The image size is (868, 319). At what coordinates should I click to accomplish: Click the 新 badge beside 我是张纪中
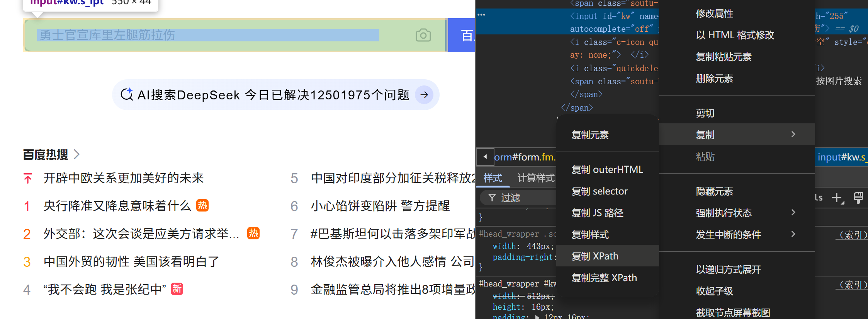coord(177,289)
